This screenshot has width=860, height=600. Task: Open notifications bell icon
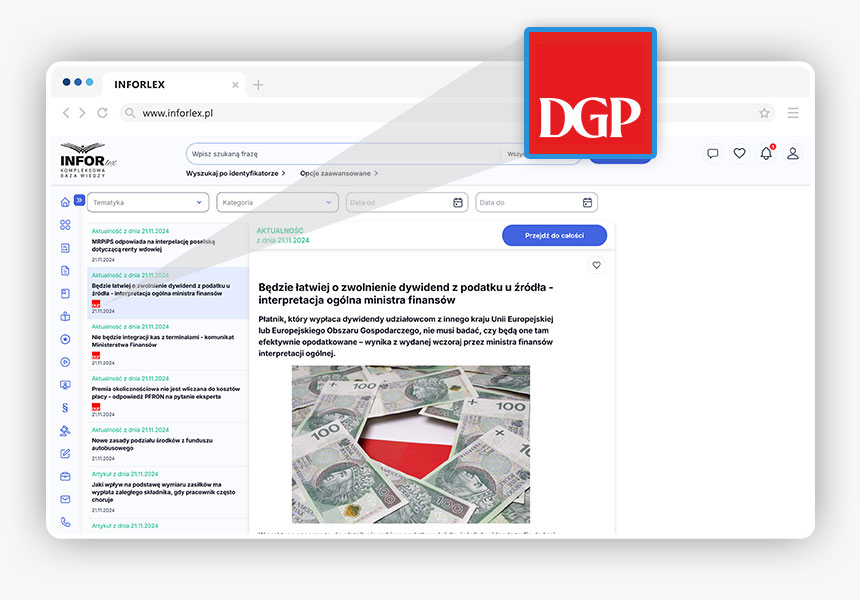pos(766,154)
